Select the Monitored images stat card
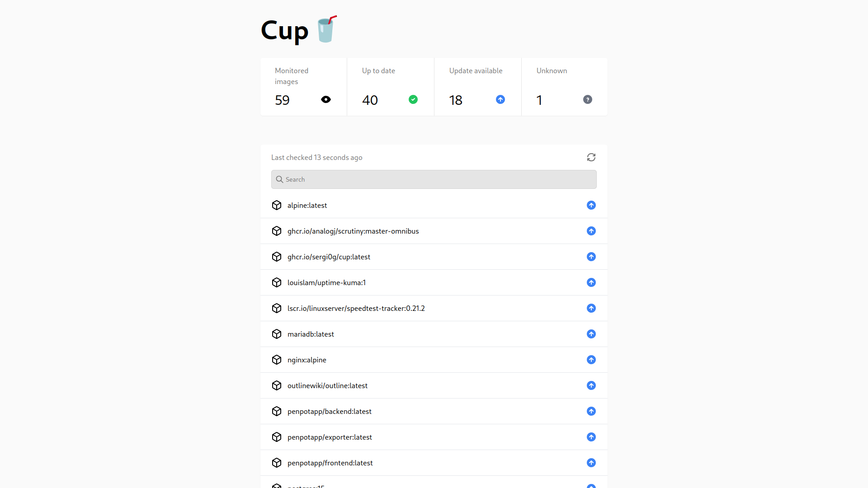The image size is (868, 488). click(303, 86)
